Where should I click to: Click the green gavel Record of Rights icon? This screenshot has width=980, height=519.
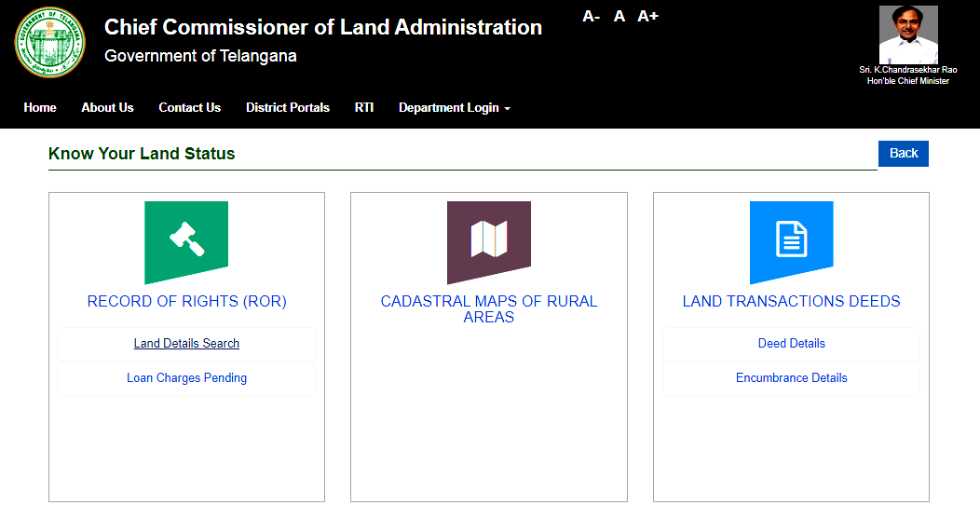pyautogui.click(x=186, y=242)
